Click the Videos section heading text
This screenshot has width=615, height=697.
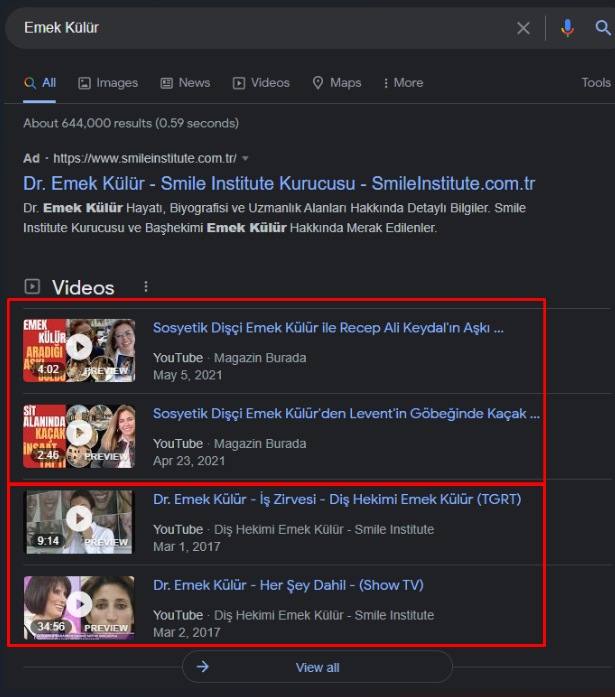(83, 288)
